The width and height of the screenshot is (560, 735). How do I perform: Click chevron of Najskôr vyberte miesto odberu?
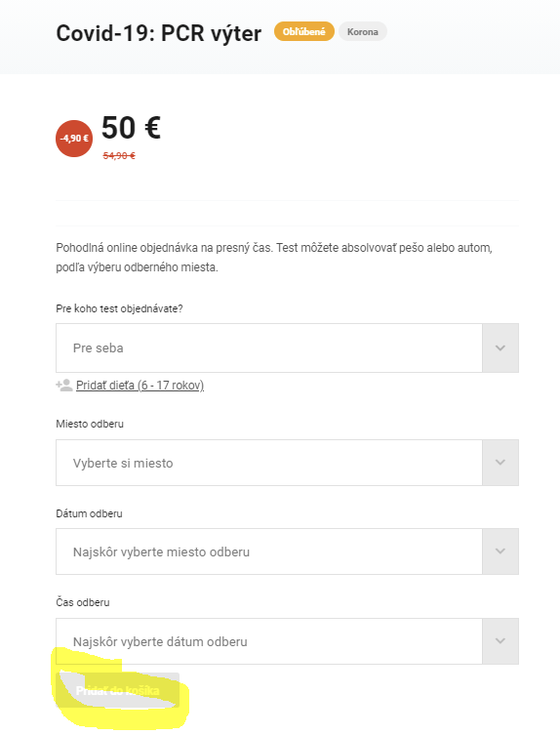point(500,551)
